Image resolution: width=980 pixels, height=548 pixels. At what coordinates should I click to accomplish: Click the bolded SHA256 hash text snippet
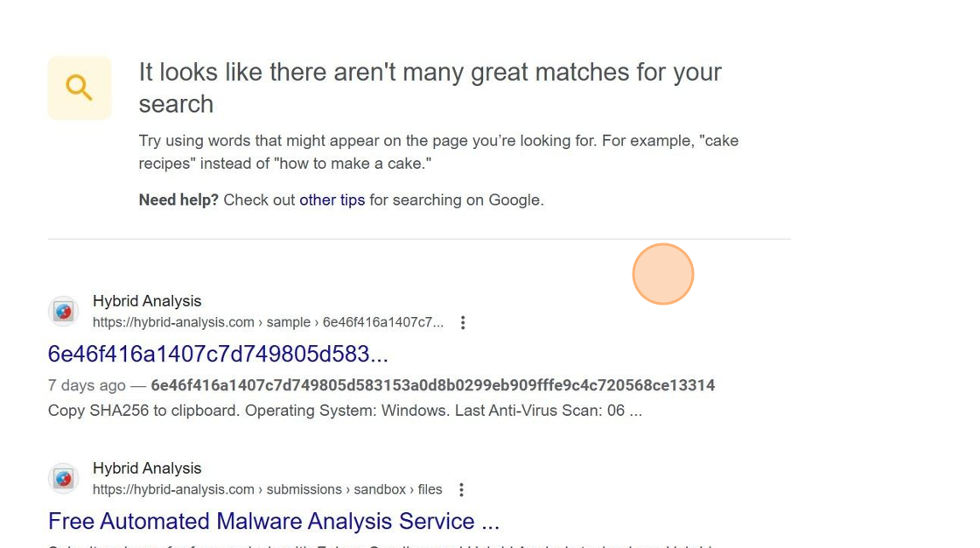pyautogui.click(x=432, y=385)
